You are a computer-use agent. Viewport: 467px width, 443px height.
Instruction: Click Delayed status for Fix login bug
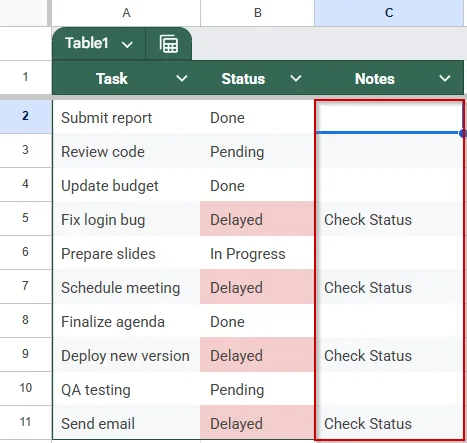pyautogui.click(x=257, y=219)
